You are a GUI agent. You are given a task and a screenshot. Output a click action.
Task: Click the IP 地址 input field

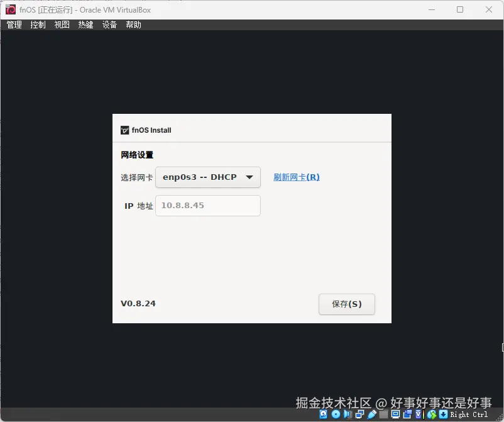208,206
